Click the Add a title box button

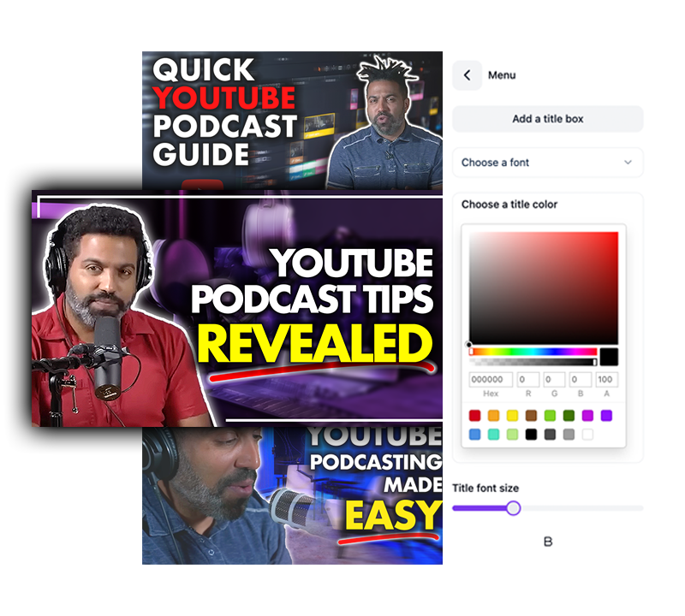(547, 119)
